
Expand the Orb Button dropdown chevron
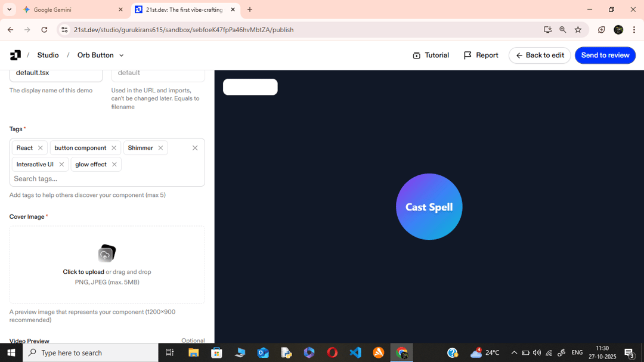[x=122, y=55]
